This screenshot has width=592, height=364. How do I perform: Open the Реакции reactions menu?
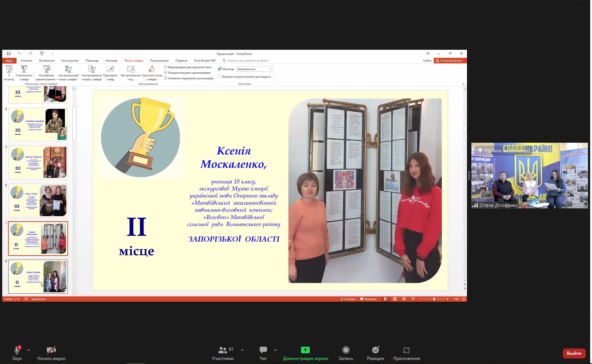[375, 353]
